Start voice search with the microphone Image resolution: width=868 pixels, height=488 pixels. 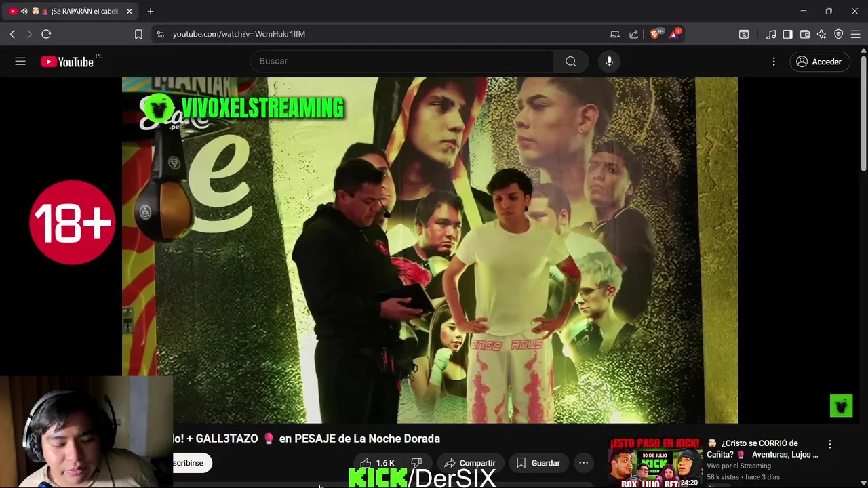[x=609, y=62]
